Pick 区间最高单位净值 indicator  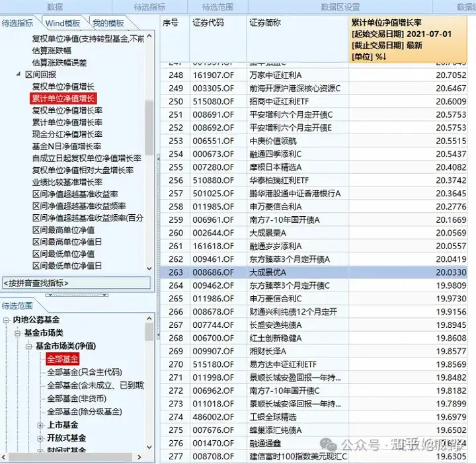pyautogui.click(x=63, y=230)
